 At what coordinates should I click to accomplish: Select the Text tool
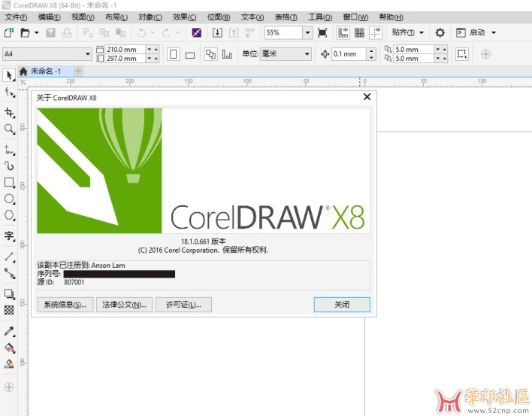tap(9, 235)
